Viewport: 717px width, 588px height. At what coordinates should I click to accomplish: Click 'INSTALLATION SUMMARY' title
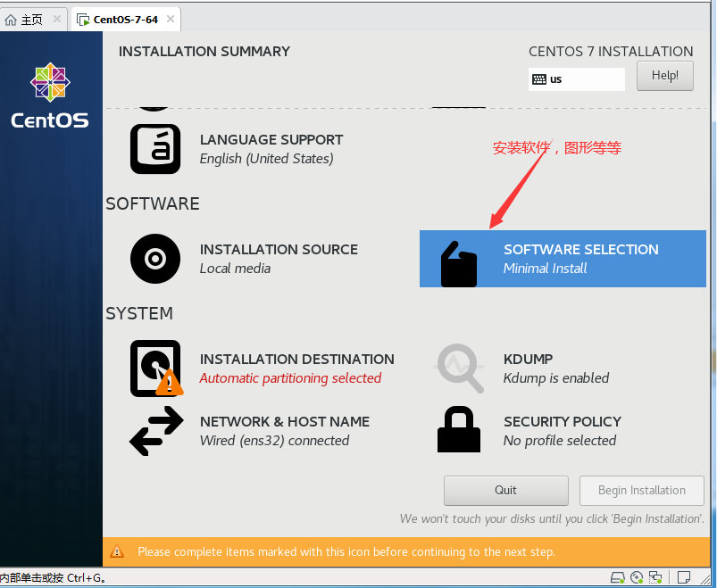(x=204, y=51)
